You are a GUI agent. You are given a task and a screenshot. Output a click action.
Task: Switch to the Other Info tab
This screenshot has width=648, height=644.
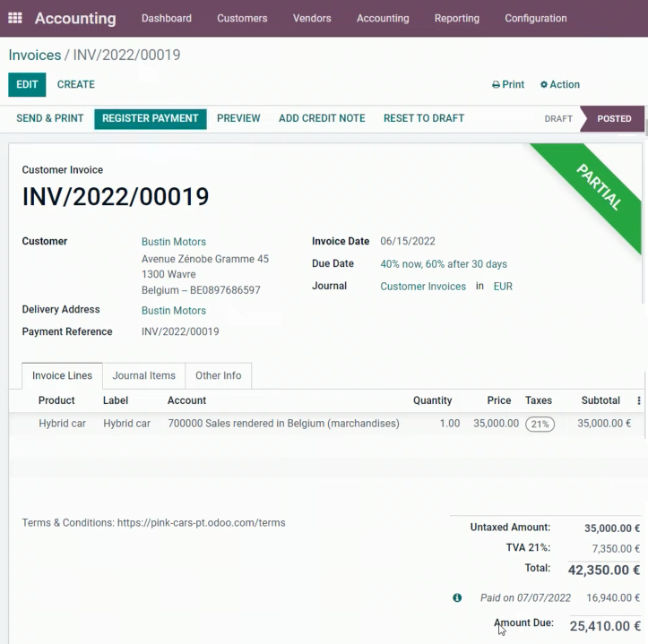[x=218, y=375]
